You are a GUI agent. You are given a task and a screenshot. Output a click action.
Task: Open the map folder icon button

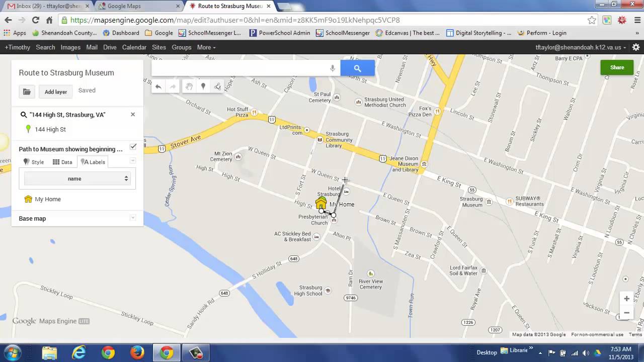pyautogui.click(x=27, y=92)
